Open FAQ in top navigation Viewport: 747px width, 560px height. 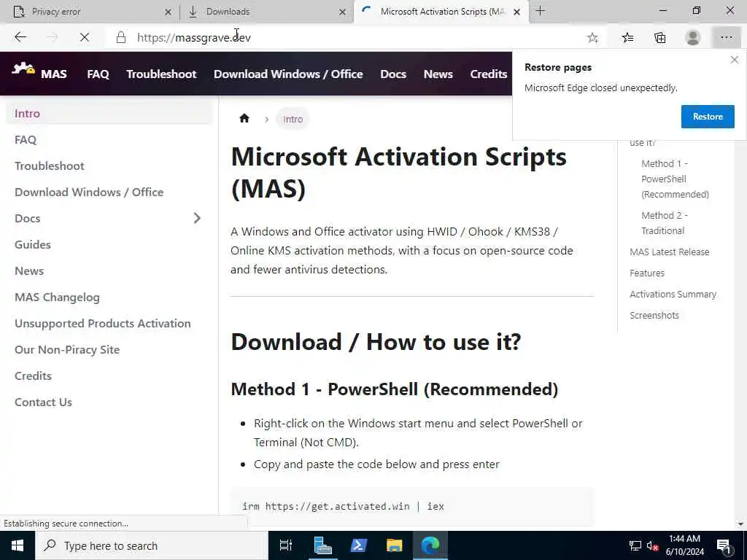tap(98, 74)
